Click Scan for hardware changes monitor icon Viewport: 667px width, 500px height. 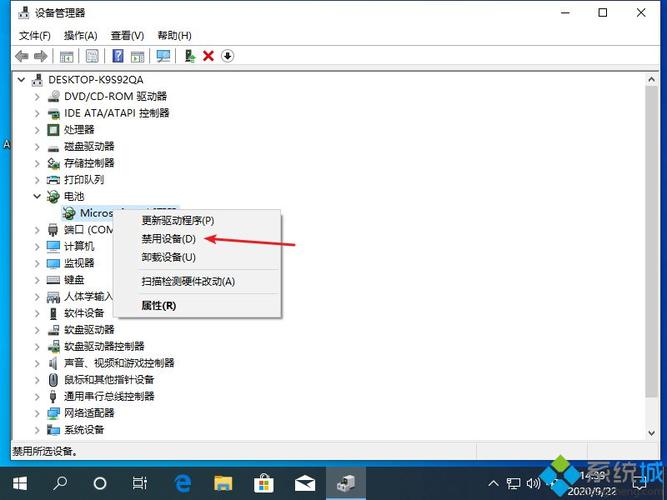(x=163, y=56)
